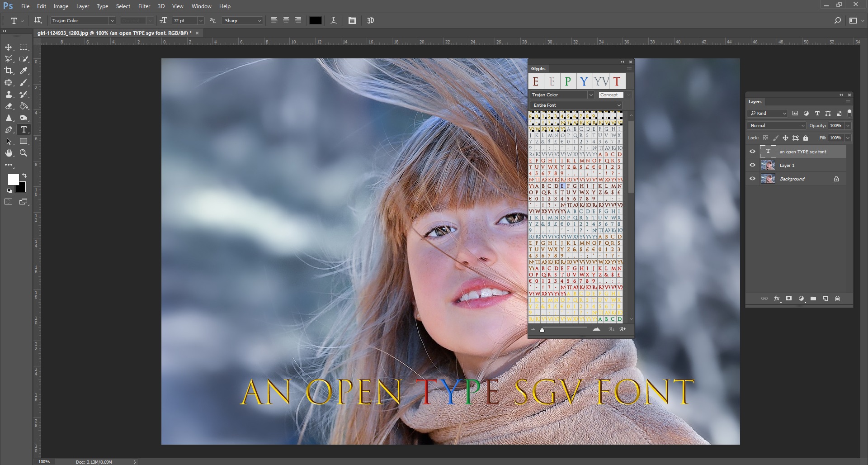
Task: Collapse the Layers panel to icons
Action: (x=841, y=95)
